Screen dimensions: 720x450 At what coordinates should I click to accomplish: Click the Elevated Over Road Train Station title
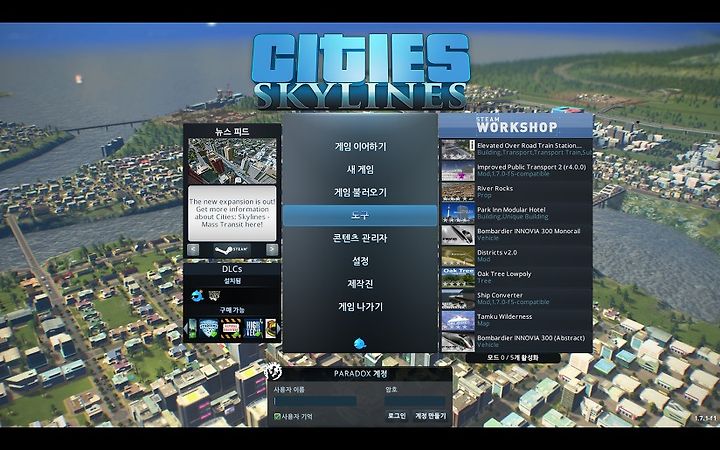click(529, 146)
